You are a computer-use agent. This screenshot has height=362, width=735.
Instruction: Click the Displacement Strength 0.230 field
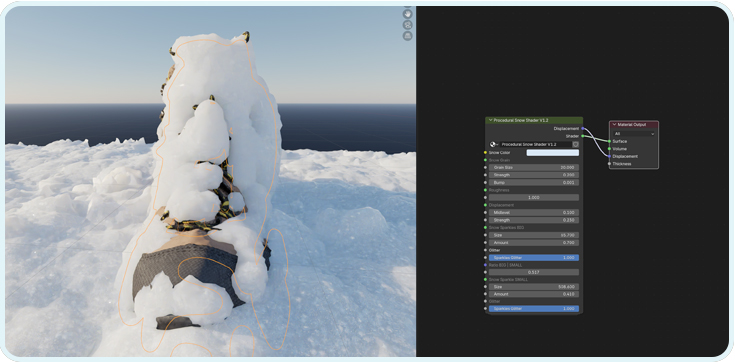tap(533, 220)
